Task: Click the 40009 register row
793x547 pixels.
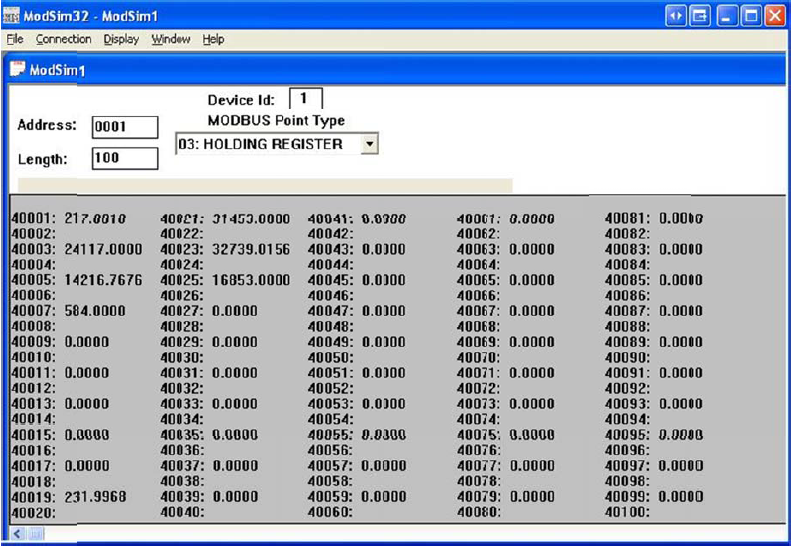Action: tap(60, 342)
